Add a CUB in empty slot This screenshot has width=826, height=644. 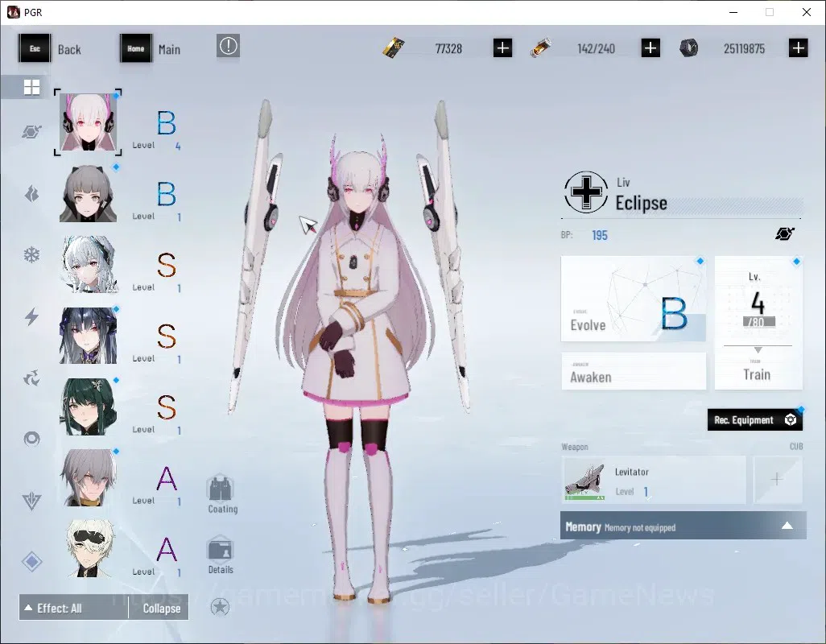coord(777,479)
